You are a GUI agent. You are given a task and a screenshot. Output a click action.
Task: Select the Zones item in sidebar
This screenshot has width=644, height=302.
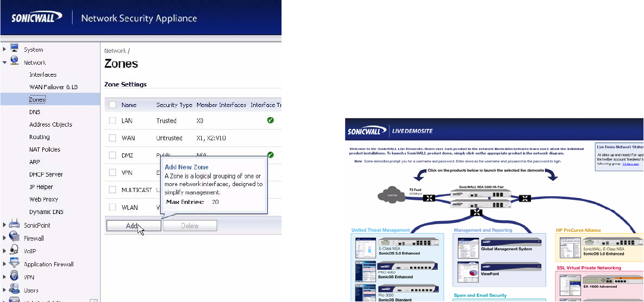tap(37, 100)
